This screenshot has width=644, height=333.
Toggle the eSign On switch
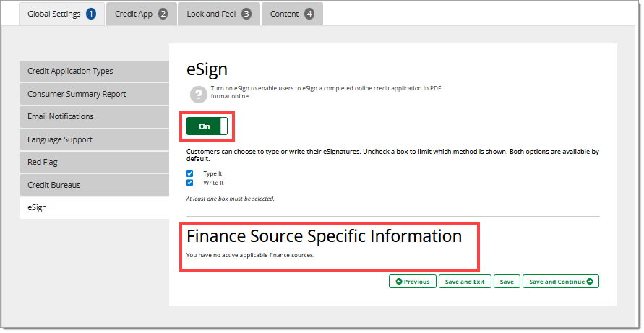point(207,126)
